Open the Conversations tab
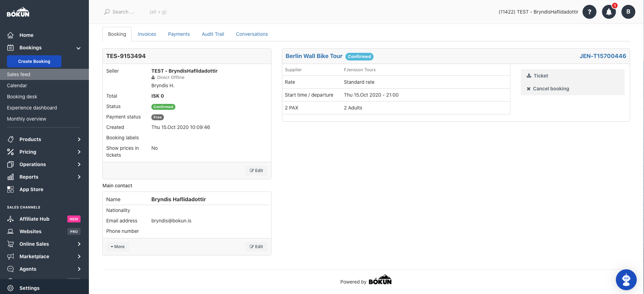644x294 pixels. click(252, 34)
